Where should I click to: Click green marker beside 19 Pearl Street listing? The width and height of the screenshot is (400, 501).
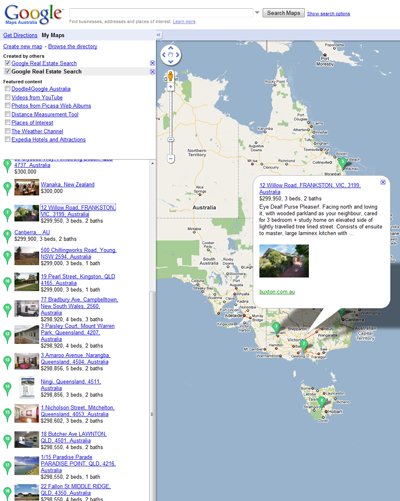pyautogui.click(x=7, y=284)
